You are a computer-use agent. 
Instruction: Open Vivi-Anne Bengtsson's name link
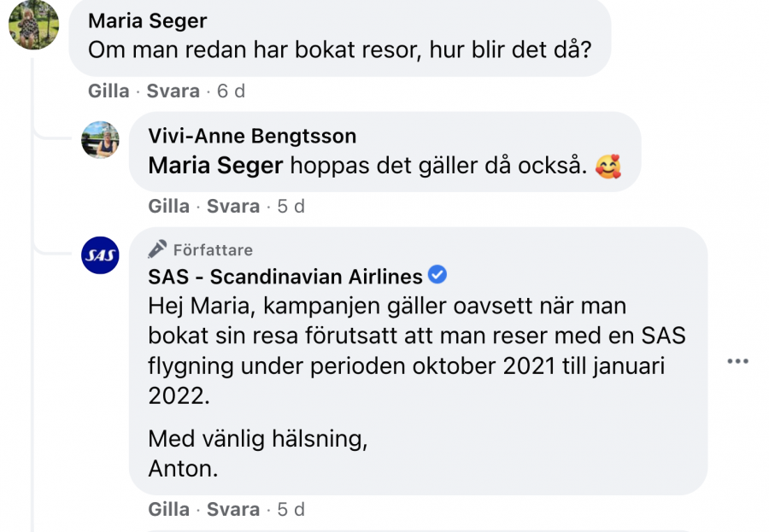(252, 136)
